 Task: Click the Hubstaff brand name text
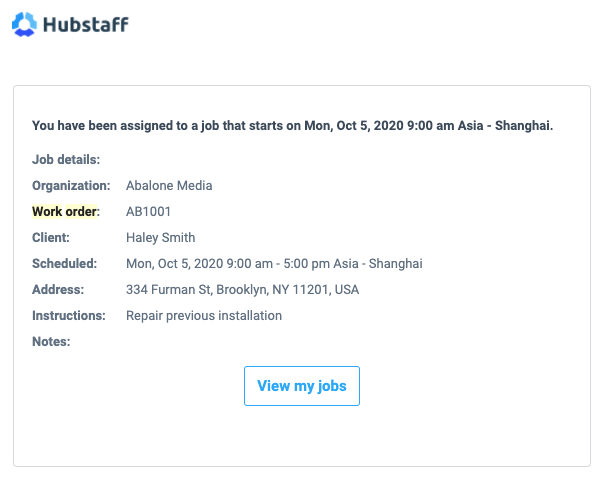coord(86,25)
